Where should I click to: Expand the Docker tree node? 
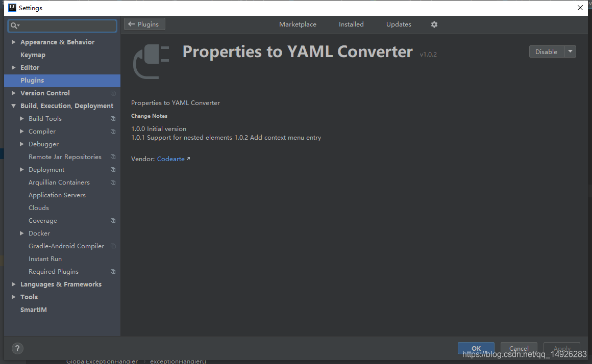(21, 233)
